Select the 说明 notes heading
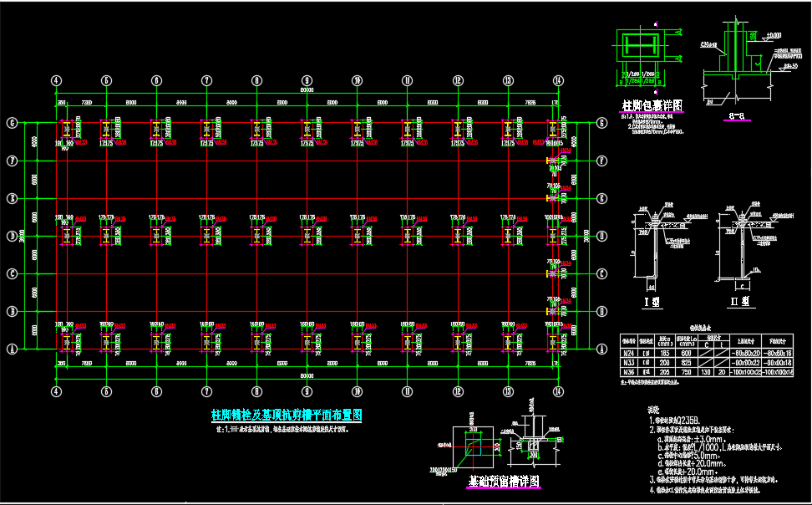Screen dimensions: 812x505 653,411
